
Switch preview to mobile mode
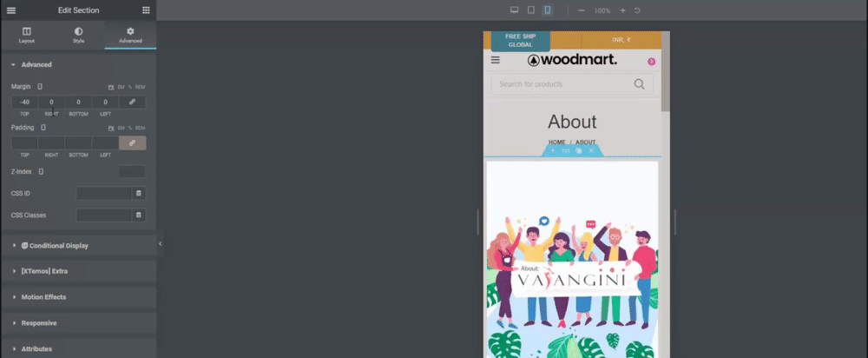pos(548,10)
